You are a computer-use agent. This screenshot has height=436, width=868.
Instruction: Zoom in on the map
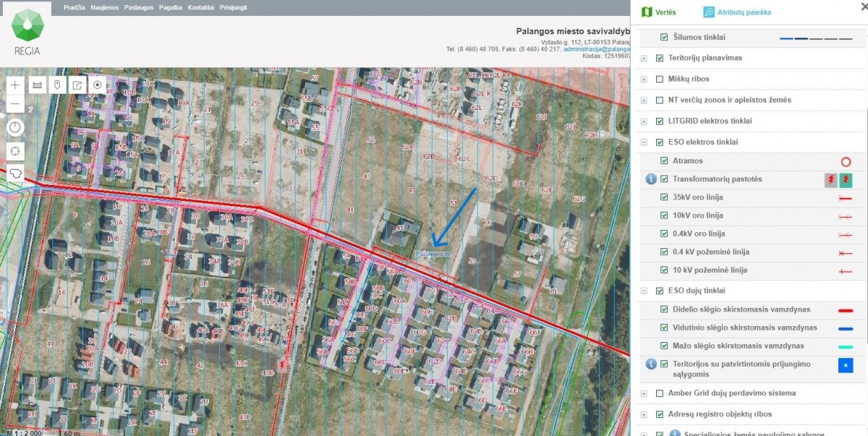click(16, 85)
